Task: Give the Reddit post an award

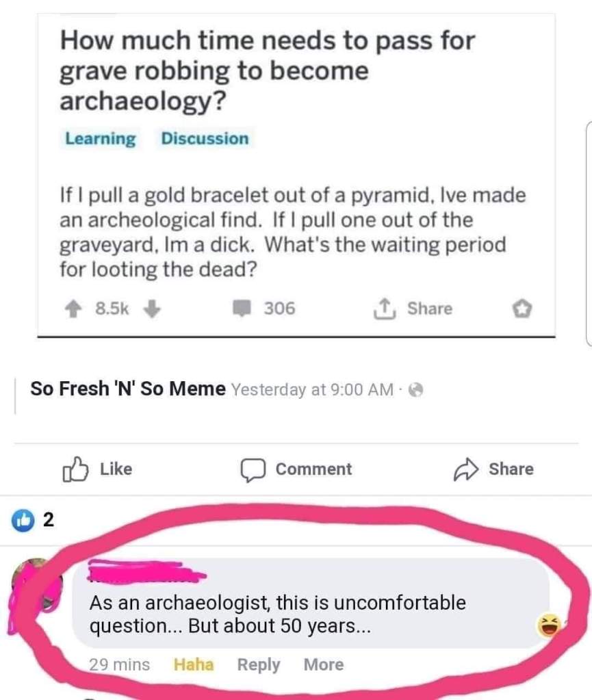Action: (522, 309)
